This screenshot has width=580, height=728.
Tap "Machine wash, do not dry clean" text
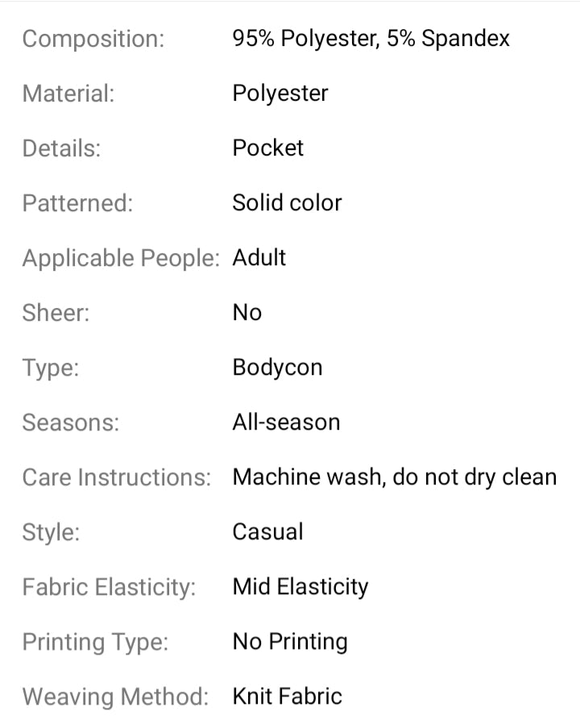[394, 477]
